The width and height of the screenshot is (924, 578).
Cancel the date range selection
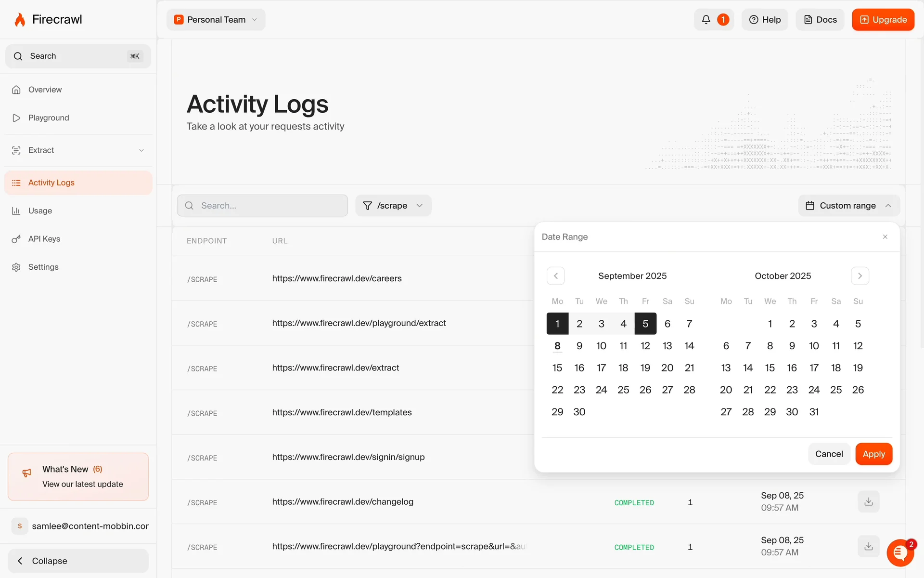pyautogui.click(x=829, y=454)
